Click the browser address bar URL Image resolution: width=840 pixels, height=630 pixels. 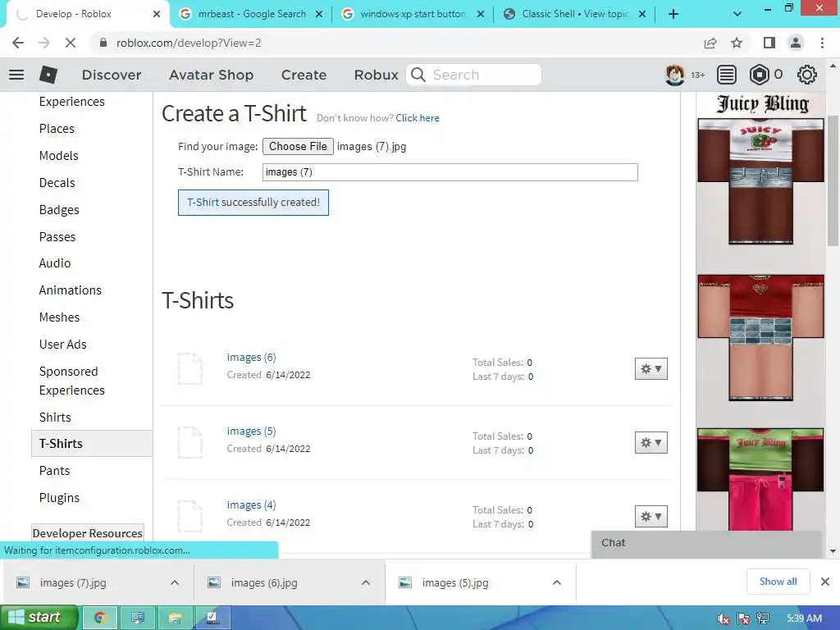pyautogui.click(x=189, y=43)
